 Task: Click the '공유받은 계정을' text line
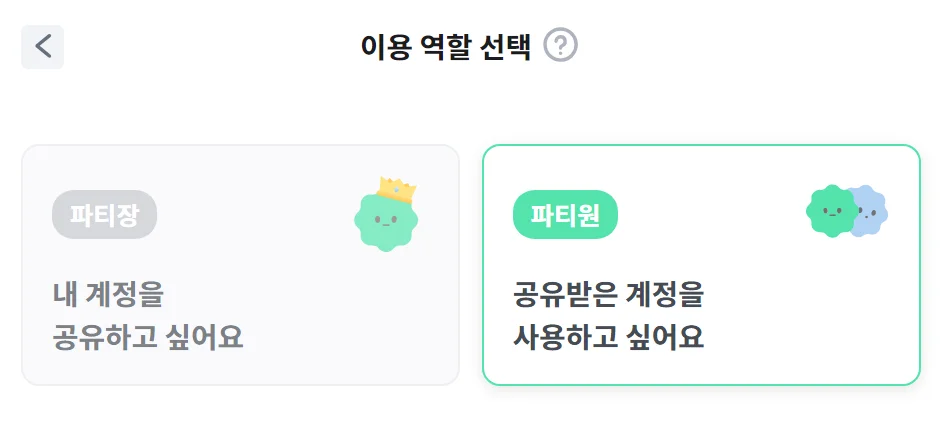608,295
